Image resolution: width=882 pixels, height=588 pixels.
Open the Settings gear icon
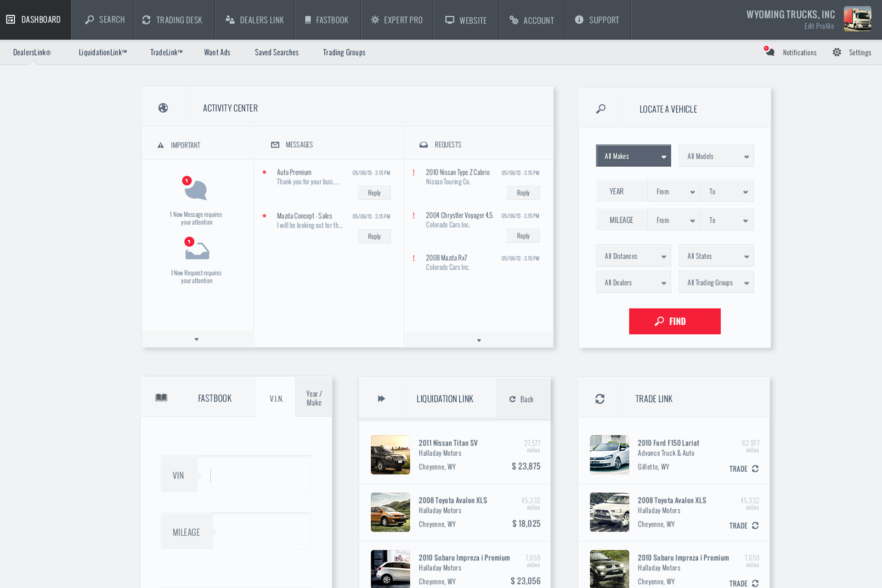click(837, 52)
